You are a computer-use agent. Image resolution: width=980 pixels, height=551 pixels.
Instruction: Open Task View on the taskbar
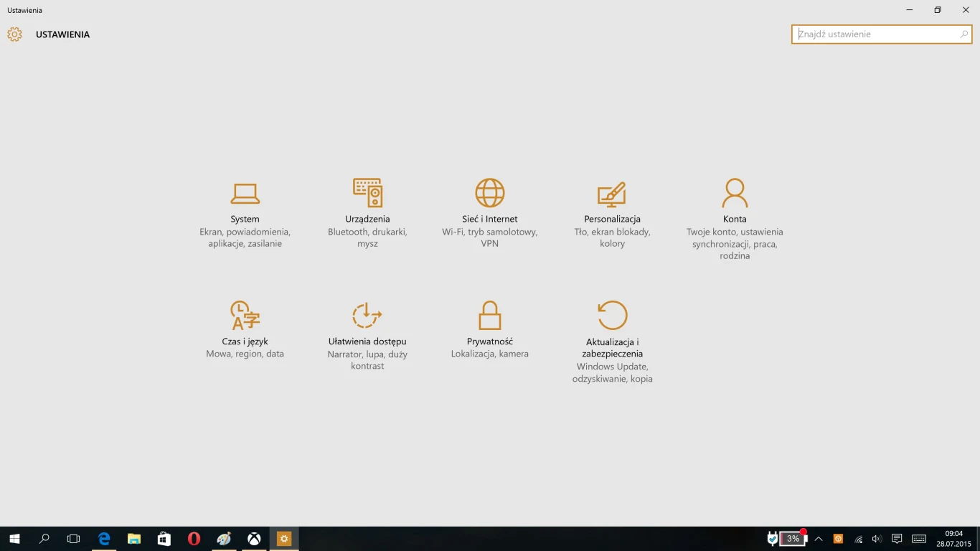coord(73,539)
